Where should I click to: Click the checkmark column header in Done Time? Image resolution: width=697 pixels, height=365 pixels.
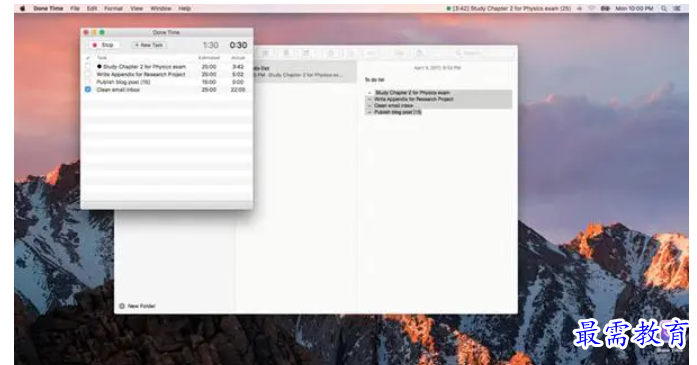point(88,58)
